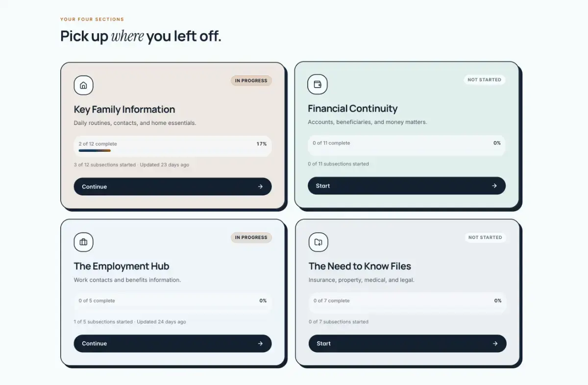Click the briefcase icon on Employment Hub
This screenshot has width=588, height=385.
83,242
